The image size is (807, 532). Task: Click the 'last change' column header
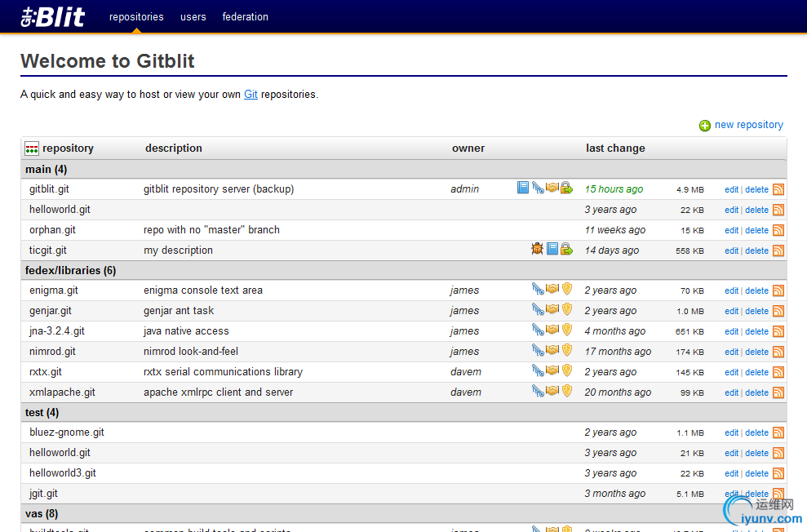[x=615, y=149]
